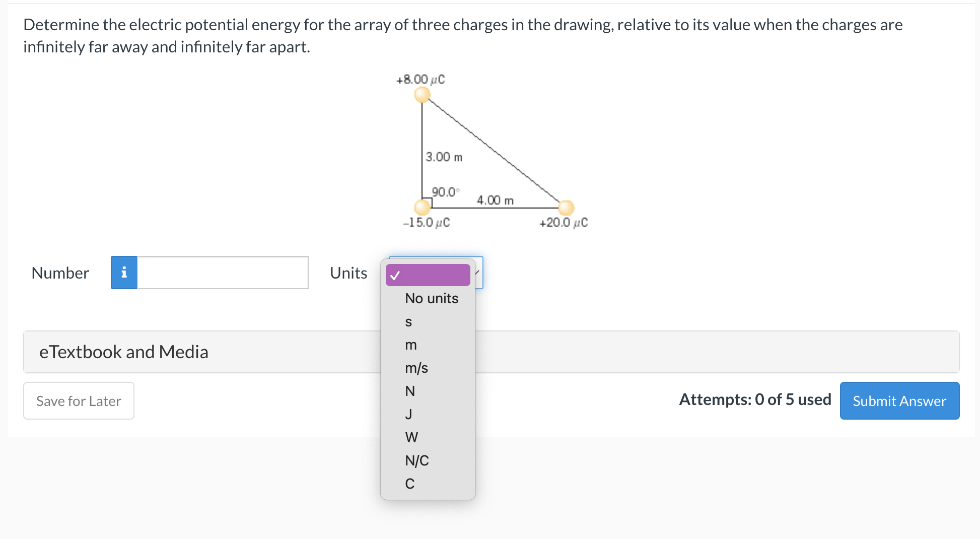Click the Attempts: 0 of 5 used text
Image resolution: width=980 pixels, height=539 pixels.
point(755,399)
